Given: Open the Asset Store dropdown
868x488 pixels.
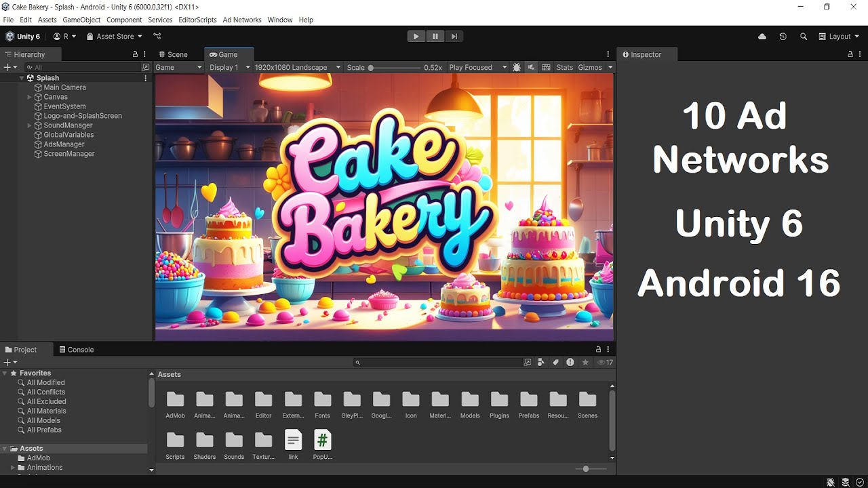Looking at the screenshot, I should coord(115,37).
